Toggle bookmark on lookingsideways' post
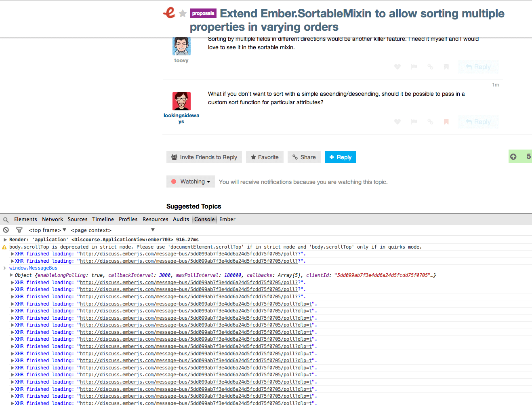The height and width of the screenshot is (405, 532). (x=446, y=122)
